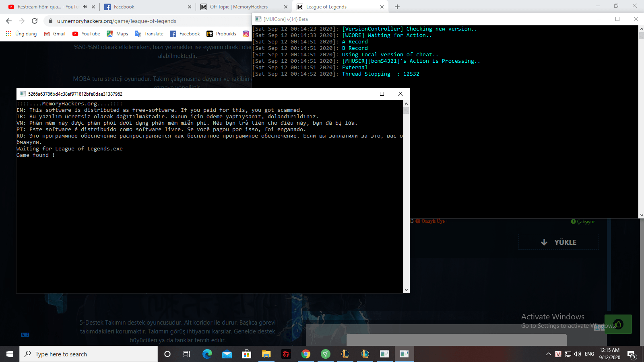Launch Microsoft Edge from the taskbar
The width and height of the screenshot is (644, 362).
click(x=207, y=354)
